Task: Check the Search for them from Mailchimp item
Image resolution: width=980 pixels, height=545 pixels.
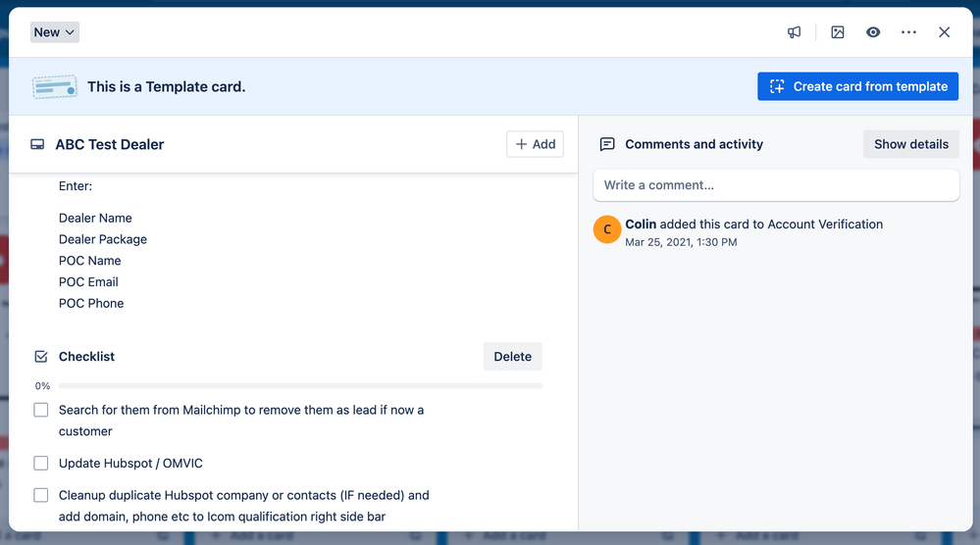Action: (x=40, y=410)
